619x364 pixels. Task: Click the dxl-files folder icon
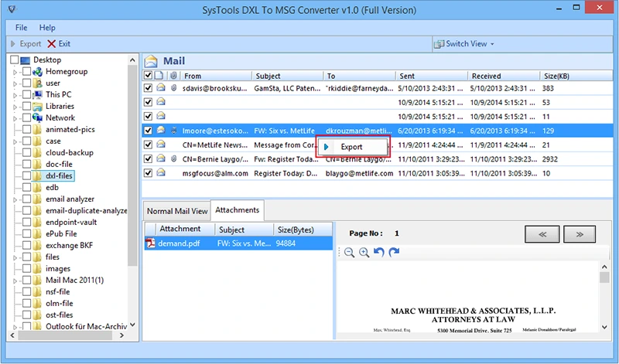pyautogui.click(x=37, y=175)
